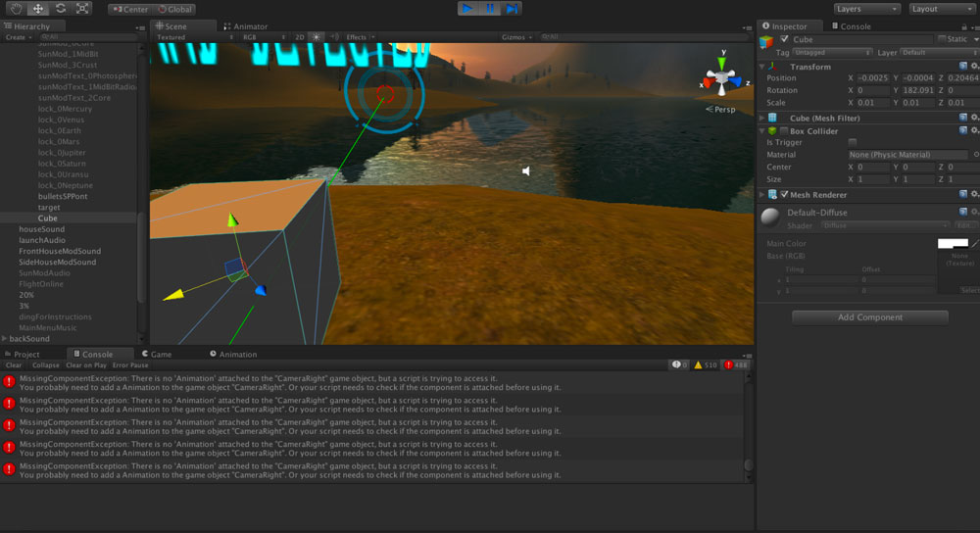Screen dimensions: 980x533
Task: Check the Is Trigger checkbox
Action: click(x=852, y=143)
